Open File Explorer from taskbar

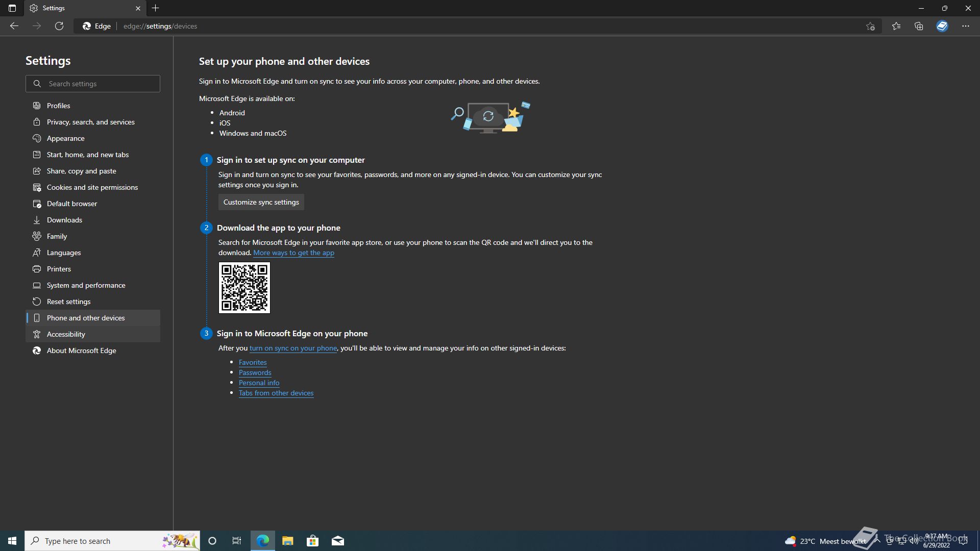[287, 541]
